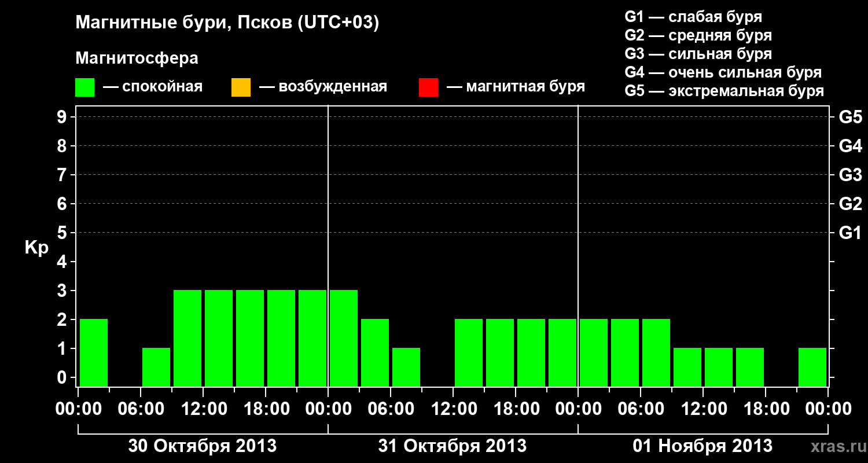This screenshot has height=463, width=868.
Task: Click the red 'магнитная буря' legend swatch
Action: 428,87
